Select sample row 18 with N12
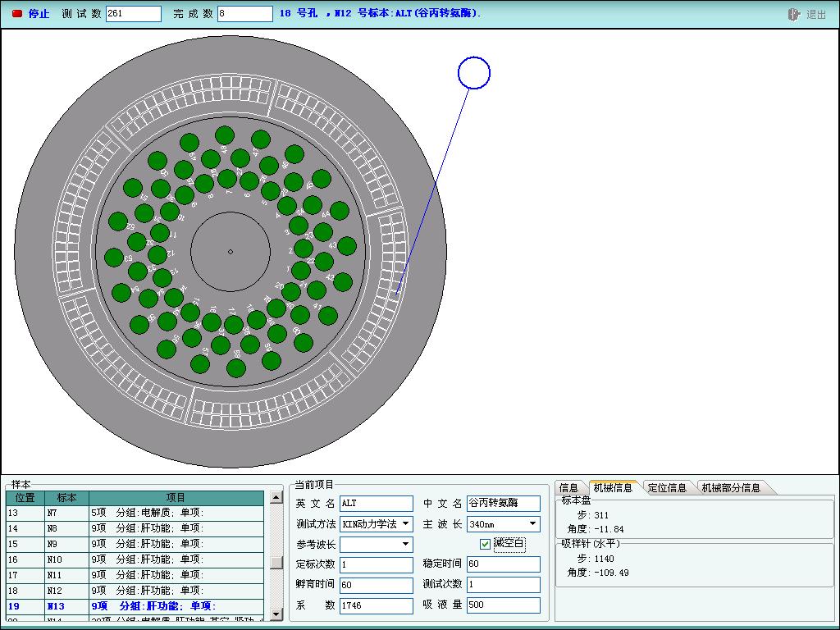Screen dimensions: 840x630 [x=135, y=591]
